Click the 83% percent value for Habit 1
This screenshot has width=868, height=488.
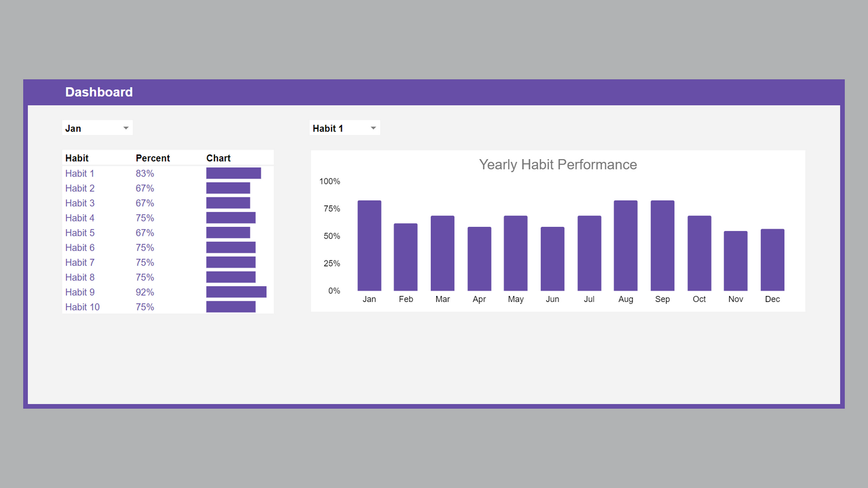click(145, 173)
